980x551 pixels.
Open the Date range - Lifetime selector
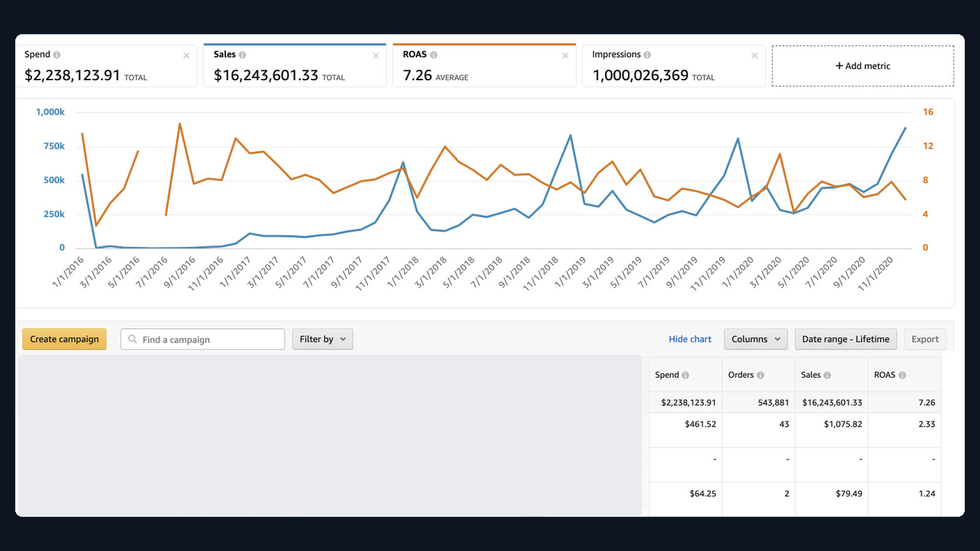click(846, 339)
